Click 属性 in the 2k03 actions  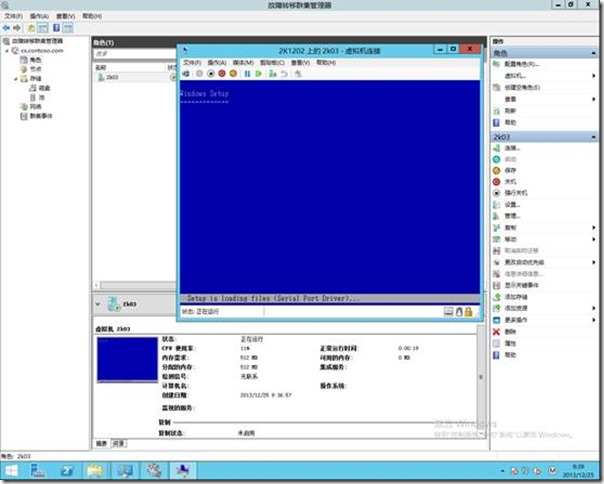pyautogui.click(x=510, y=343)
